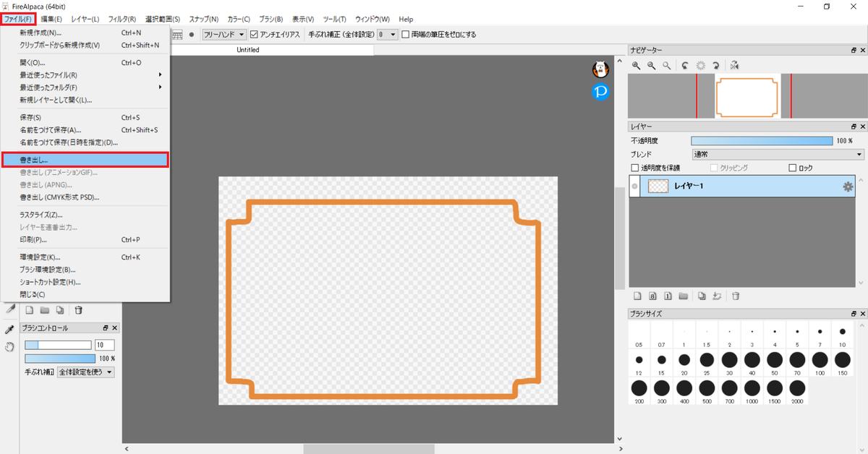The width and height of the screenshot is (868, 454).
Task: Toggle the アンチエイリアス checkbox
Action: pos(254,34)
